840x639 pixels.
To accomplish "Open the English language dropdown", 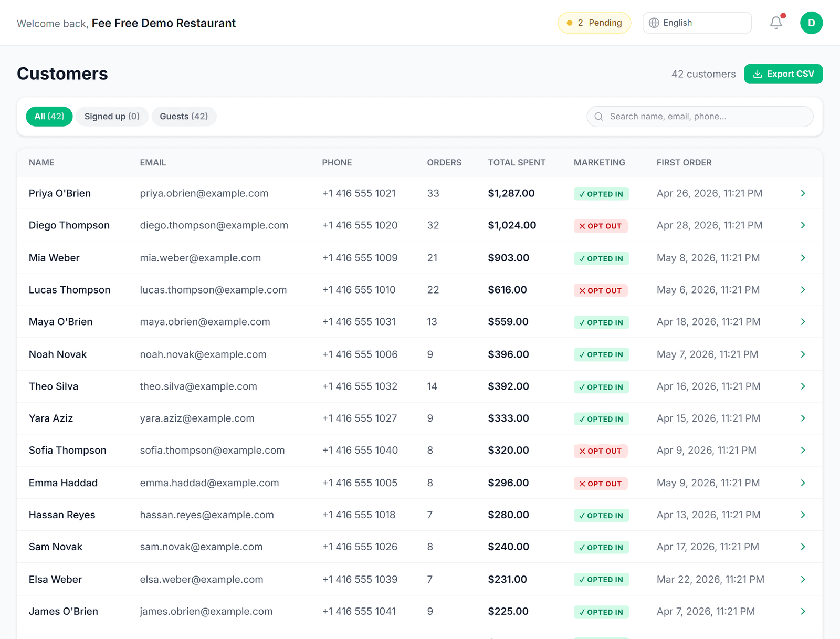I will [x=697, y=23].
